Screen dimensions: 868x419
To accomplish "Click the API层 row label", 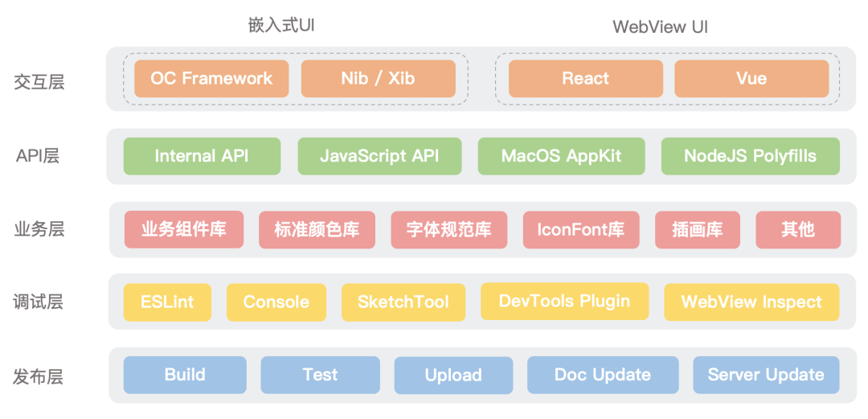I will click(x=38, y=156).
